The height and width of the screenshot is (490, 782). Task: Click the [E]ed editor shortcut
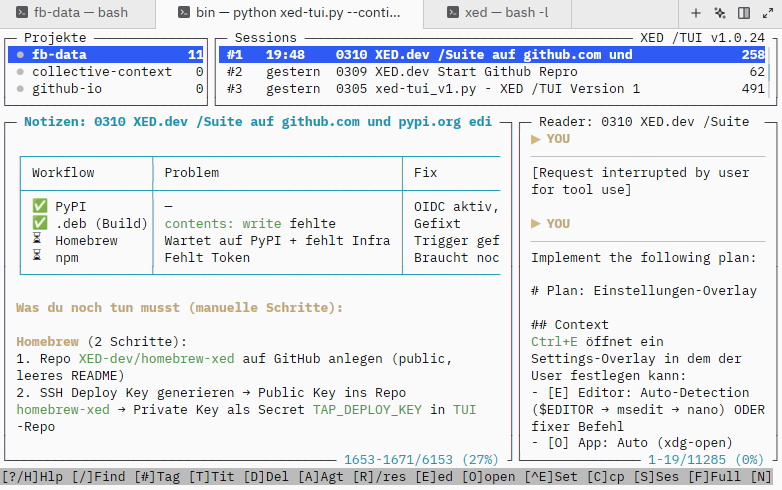click(x=434, y=477)
